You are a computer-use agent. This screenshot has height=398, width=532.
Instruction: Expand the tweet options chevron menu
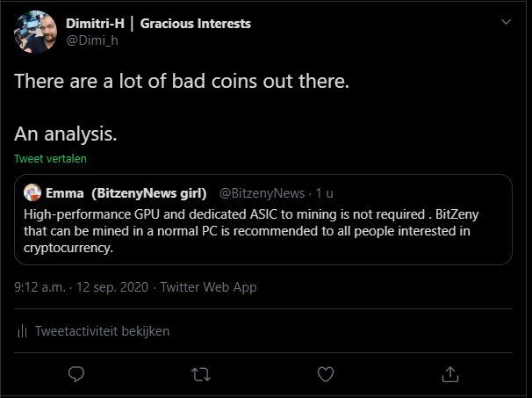coord(506,21)
